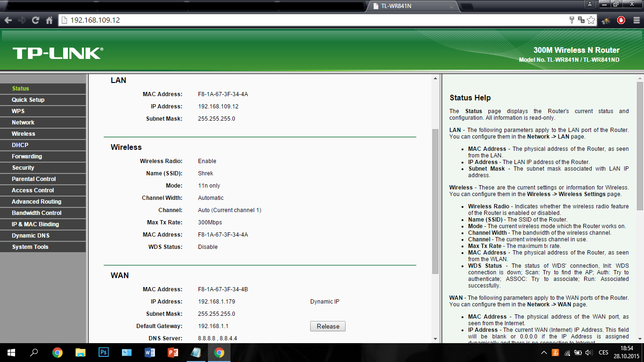The height and width of the screenshot is (362, 644).
Task: Click WAN MAC address "F8-1A-67-3F-34-4B"
Action: coord(223,289)
